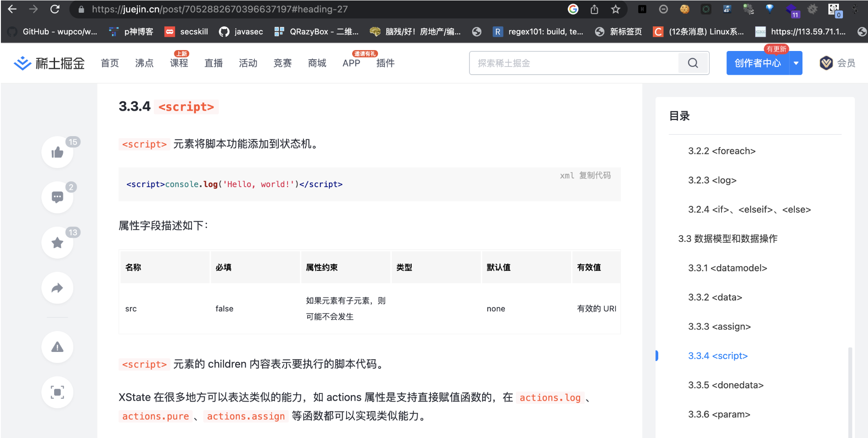Expand 创作者中心 dropdown arrow
Image resolution: width=868 pixels, height=438 pixels.
796,63
